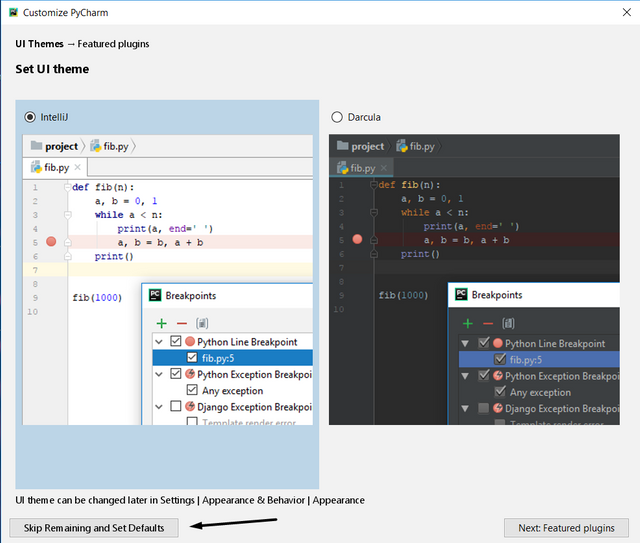Click the IntelliJ preview thumbnail
The image size is (640, 543).
(168, 280)
